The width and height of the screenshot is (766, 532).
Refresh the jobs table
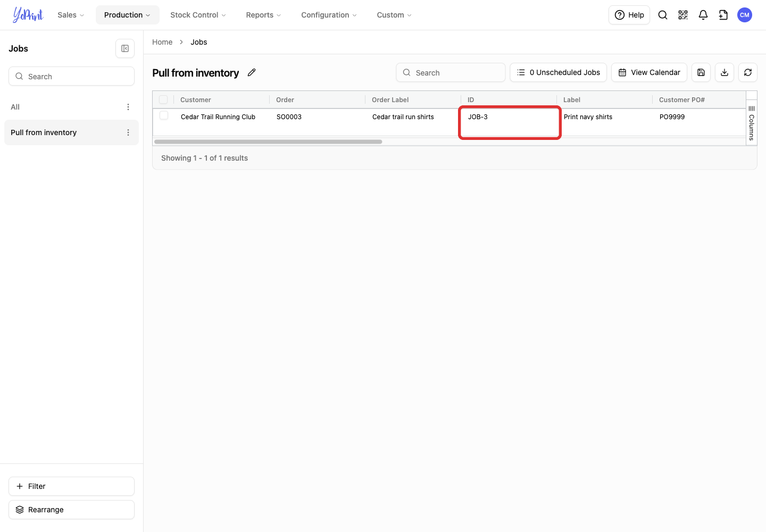(748, 72)
